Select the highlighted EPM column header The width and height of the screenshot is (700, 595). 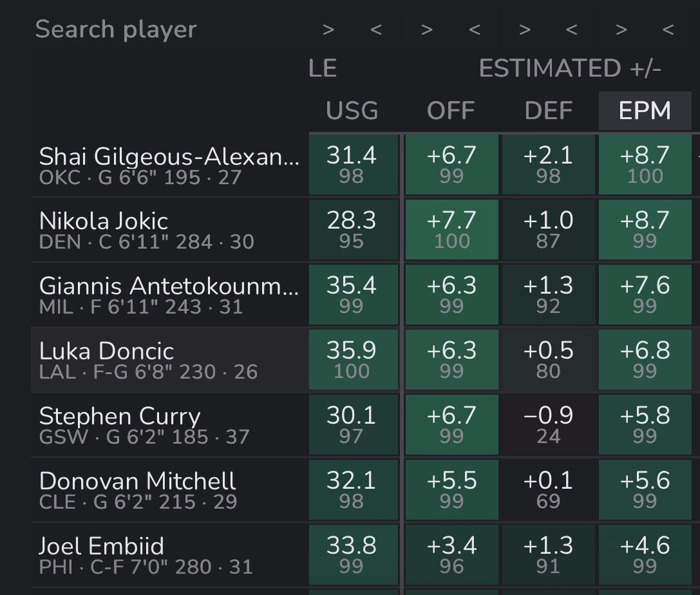click(x=645, y=111)
